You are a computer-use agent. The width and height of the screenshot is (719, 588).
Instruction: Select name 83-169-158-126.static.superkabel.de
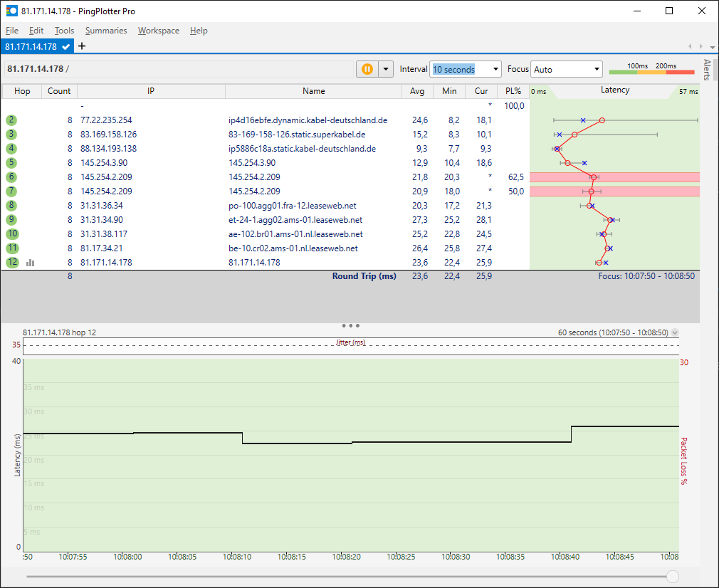[x=297, y=135]
